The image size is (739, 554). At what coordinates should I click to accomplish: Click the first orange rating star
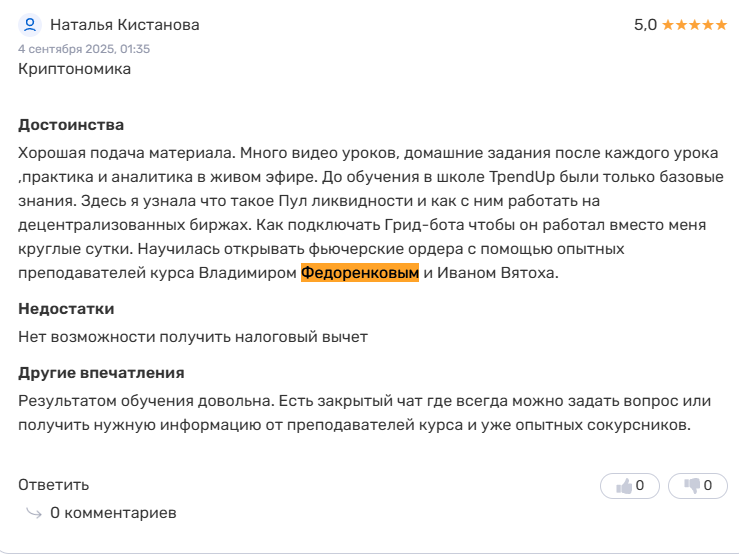pyautogui.click(x=668, y=25)
